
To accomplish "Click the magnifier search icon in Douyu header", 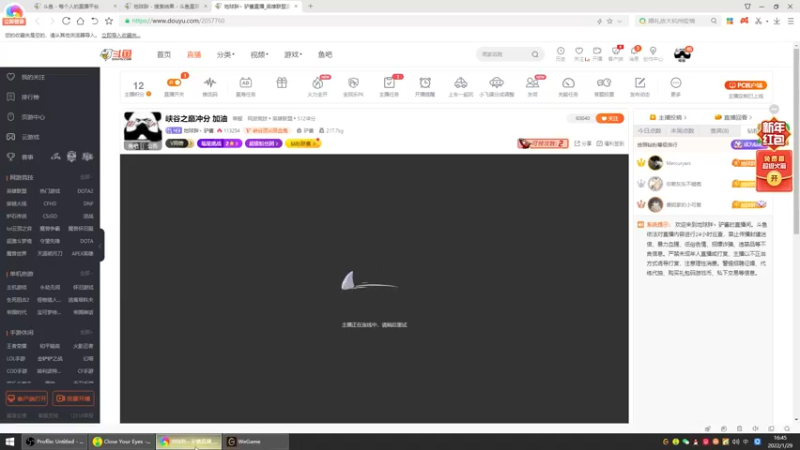I will click(535, 54).
